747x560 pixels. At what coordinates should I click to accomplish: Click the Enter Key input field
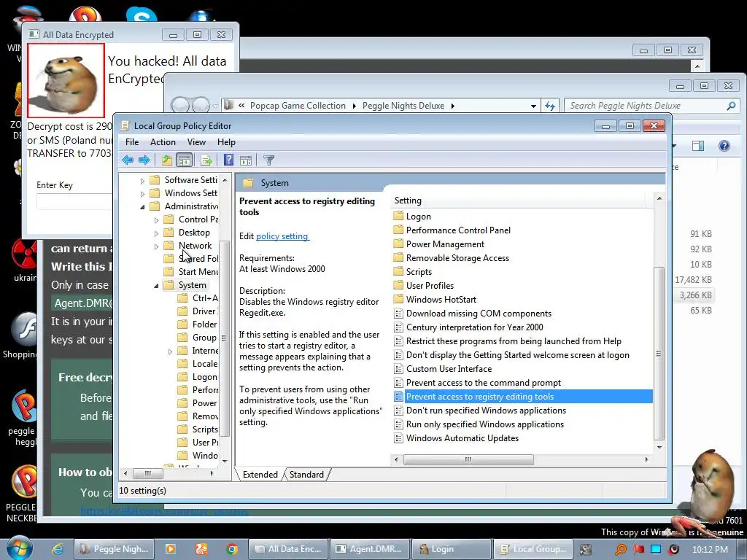click(74, 202)
